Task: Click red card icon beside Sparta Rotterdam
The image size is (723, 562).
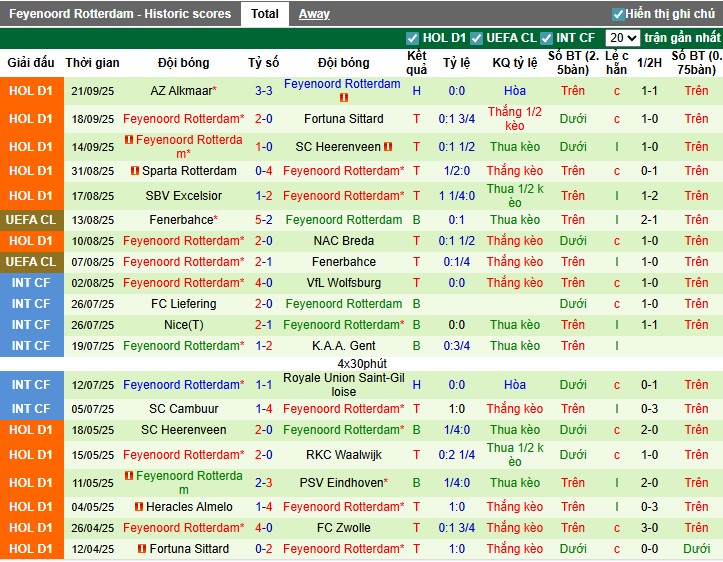Action: click(136, 171)
